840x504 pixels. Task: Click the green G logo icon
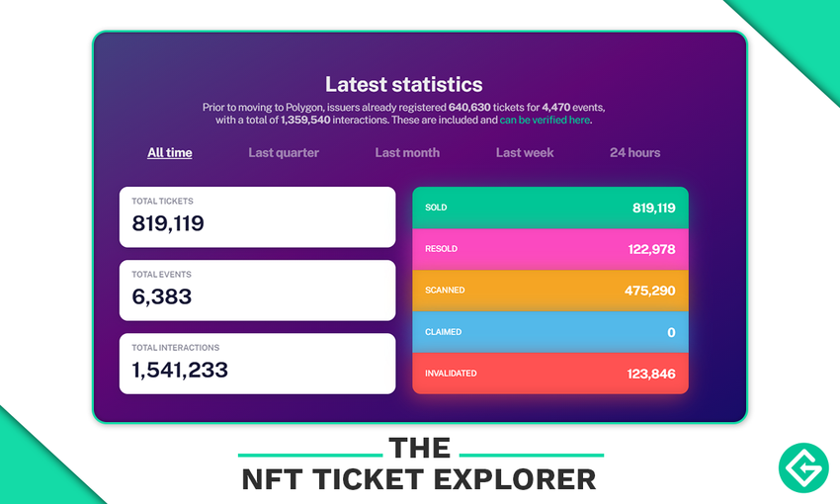(803, 467)
